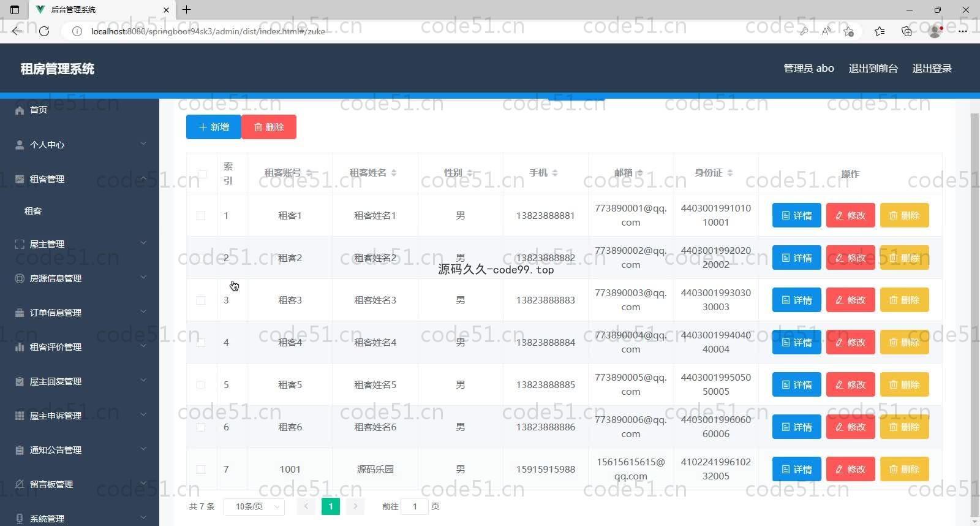This screenshot has width=980, height=526.
Task: Open browser favorites list
Action: point(880,31)
